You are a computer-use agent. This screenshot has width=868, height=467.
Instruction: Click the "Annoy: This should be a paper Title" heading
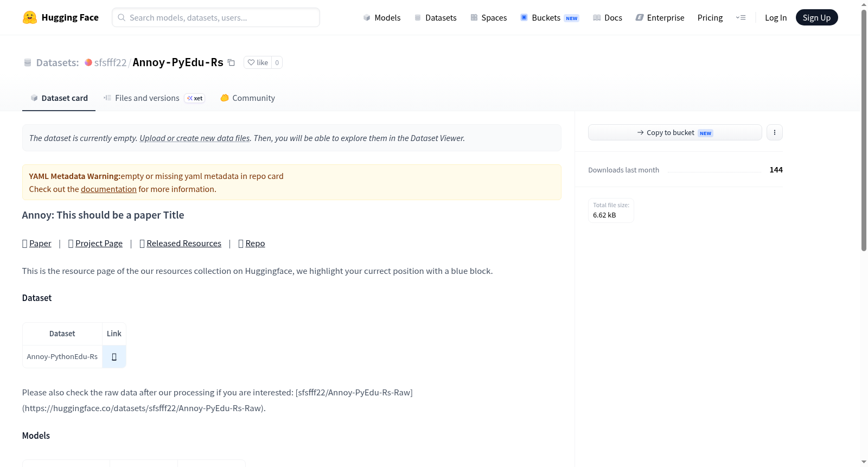[103, 215]
